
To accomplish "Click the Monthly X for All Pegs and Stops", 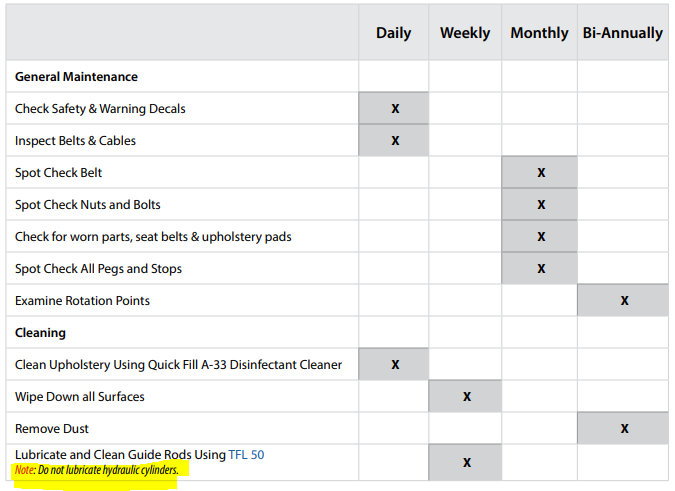I will [x=541, y=269].
